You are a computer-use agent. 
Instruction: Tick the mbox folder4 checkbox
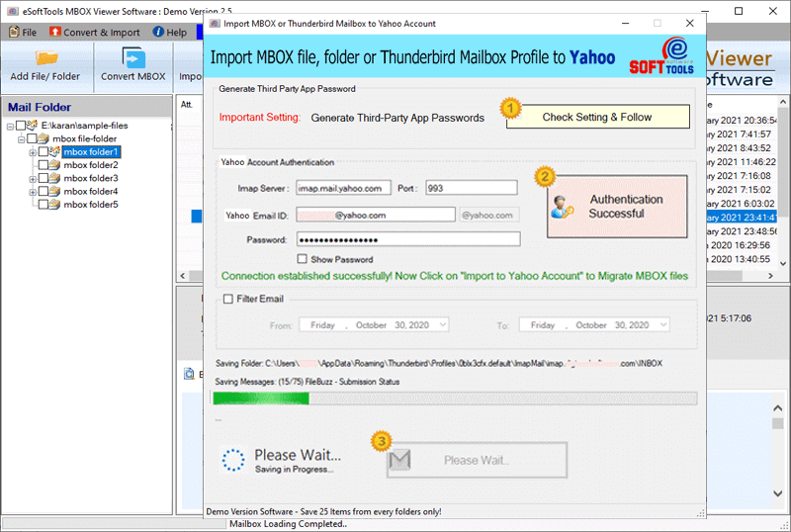pyautogui.click(x=44, y=191)
